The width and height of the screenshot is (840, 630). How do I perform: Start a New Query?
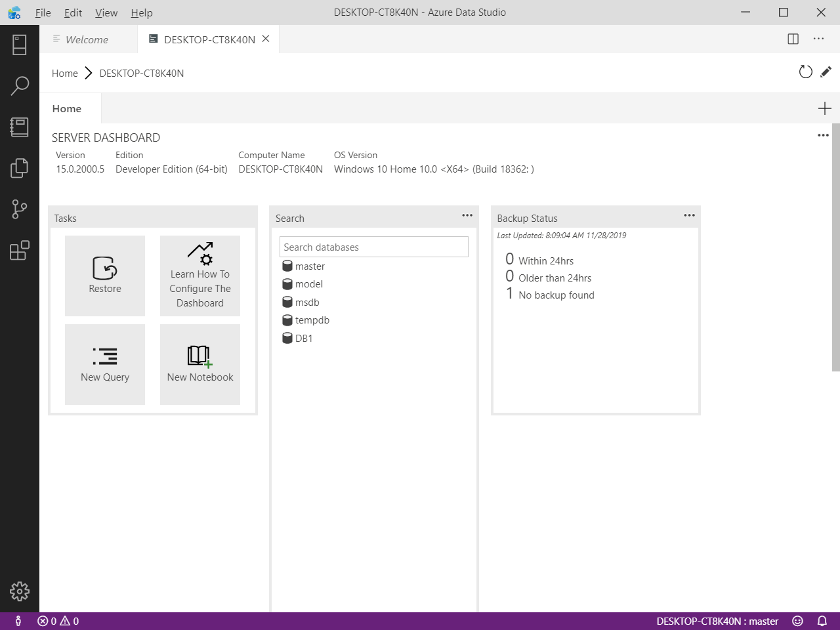(x=105, y=364)
